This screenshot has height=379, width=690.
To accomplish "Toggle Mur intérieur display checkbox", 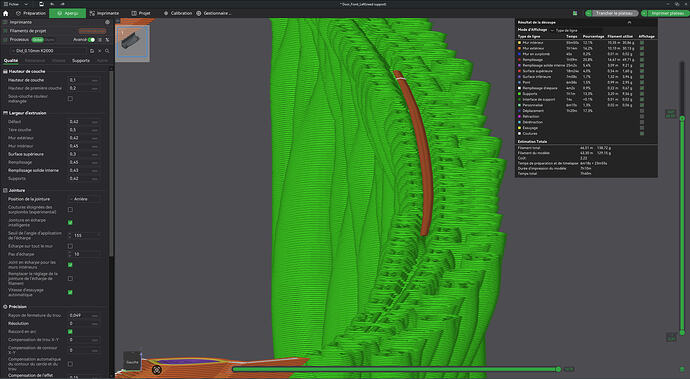I will click(x=642, y=43).
